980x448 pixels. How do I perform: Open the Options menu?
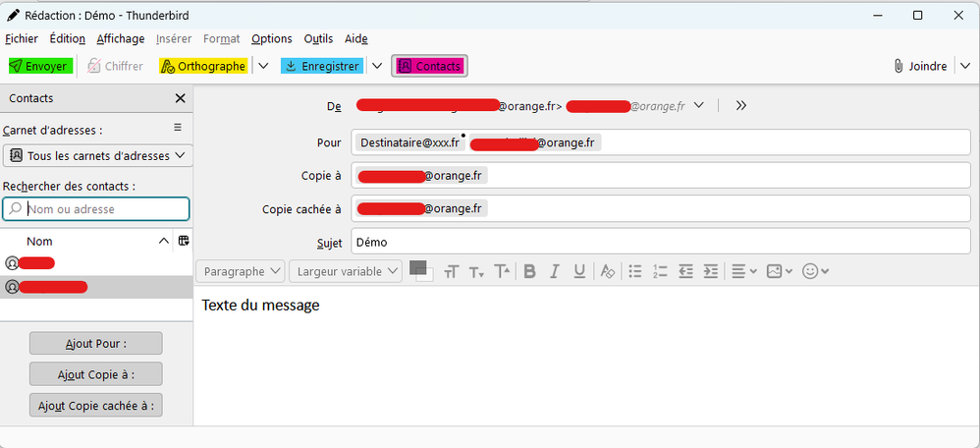click(272, 38)
